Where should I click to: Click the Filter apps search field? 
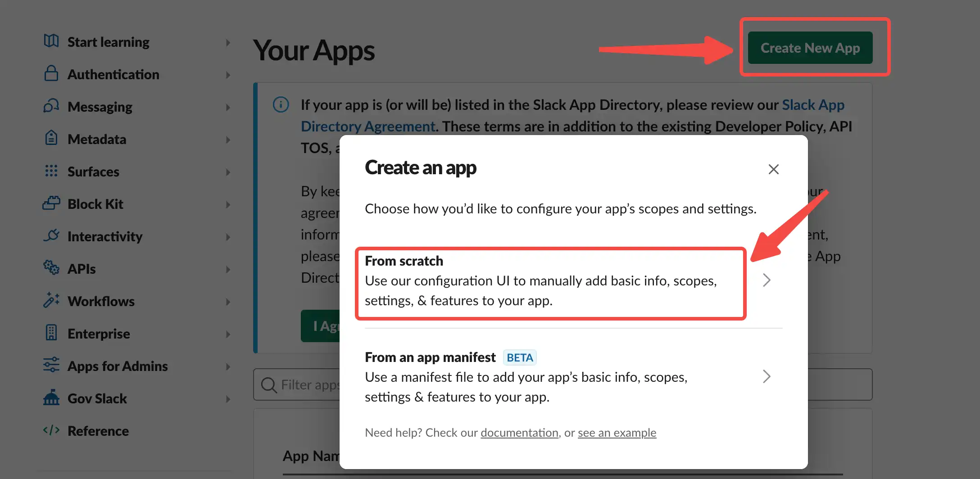[563, 384]
